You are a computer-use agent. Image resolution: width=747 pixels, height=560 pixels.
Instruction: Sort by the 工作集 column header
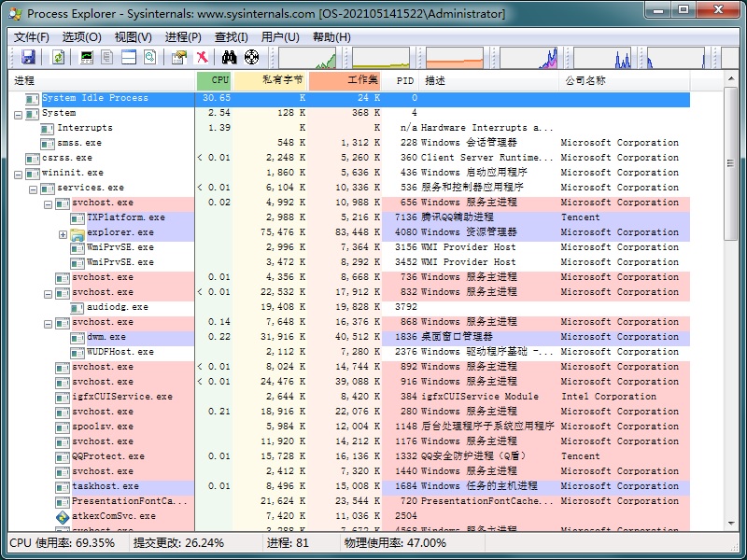345,80
